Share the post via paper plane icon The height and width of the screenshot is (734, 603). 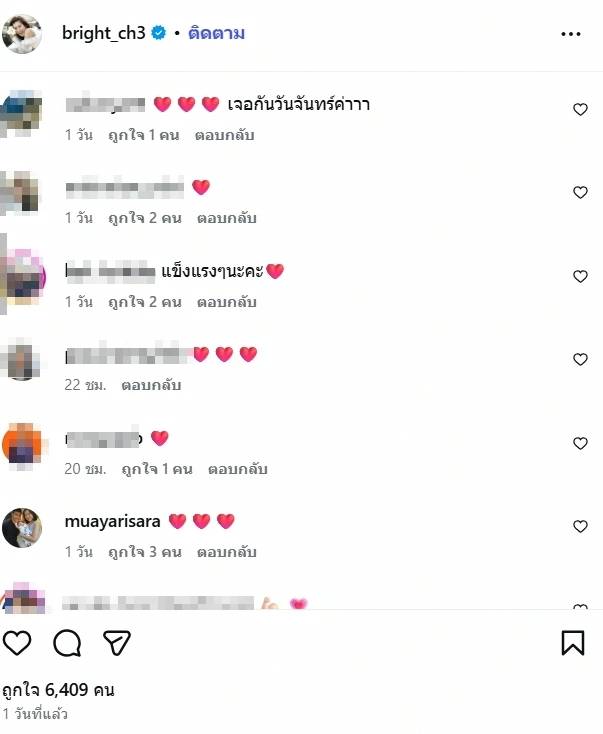(x=117, y=643)
